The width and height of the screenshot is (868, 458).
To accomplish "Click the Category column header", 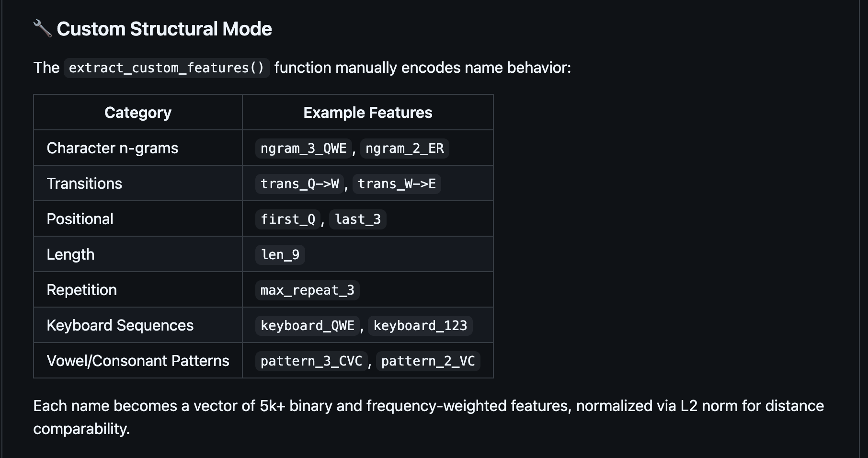I will [x=138, y=113].
